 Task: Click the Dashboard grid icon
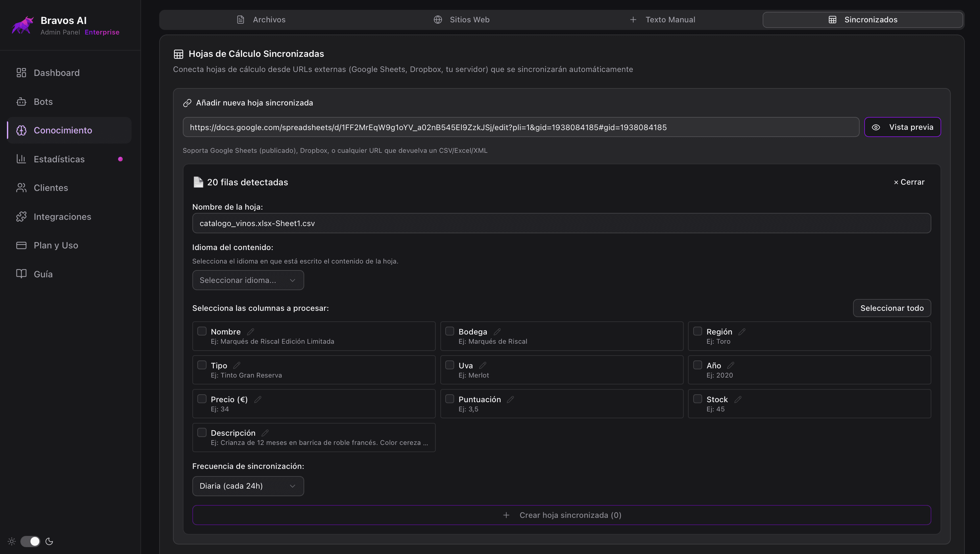[21, 73]
